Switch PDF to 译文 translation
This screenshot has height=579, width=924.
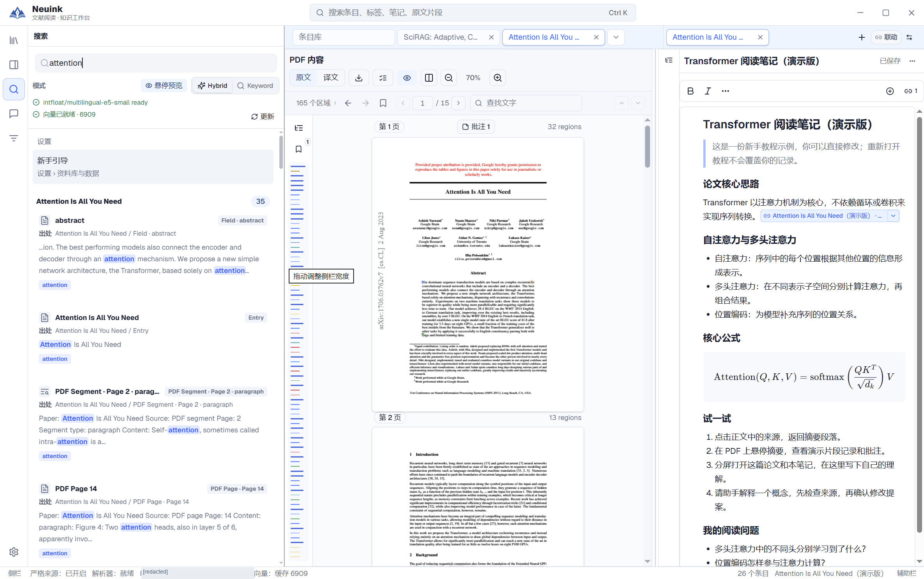(330, 78)
